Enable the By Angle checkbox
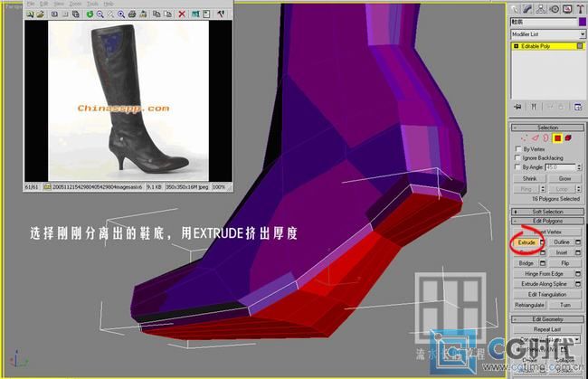This screenshot has height=379, width=588. 517,166
